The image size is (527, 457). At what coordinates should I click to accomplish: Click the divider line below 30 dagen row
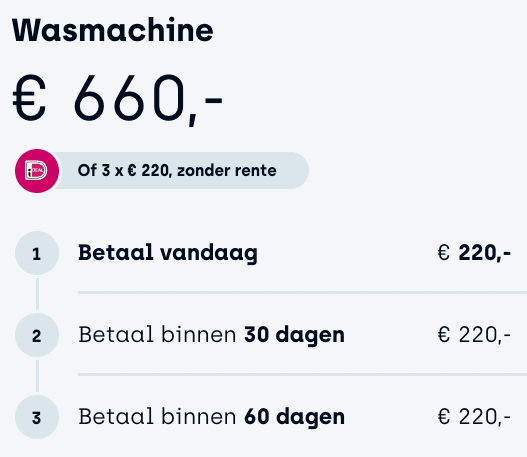click(302, 374)
